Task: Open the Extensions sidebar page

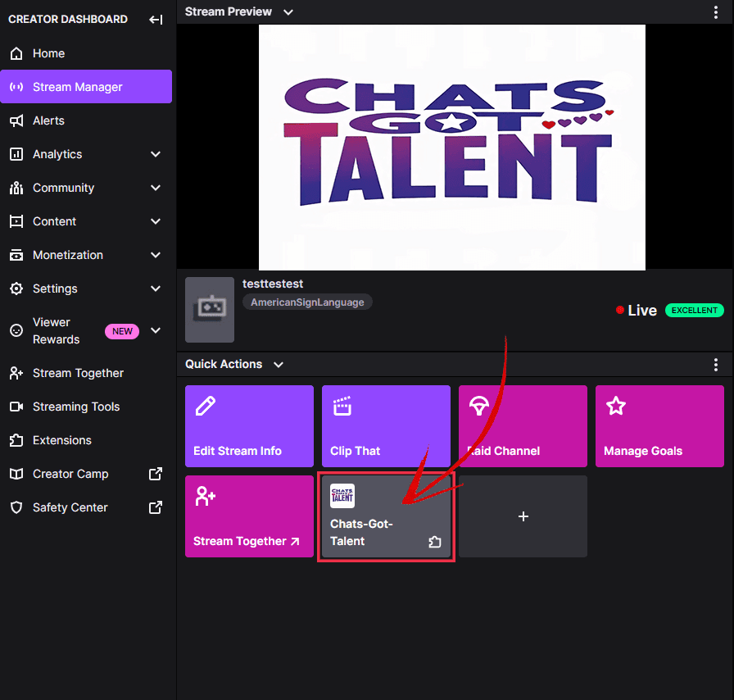Action: coord(61,440)
